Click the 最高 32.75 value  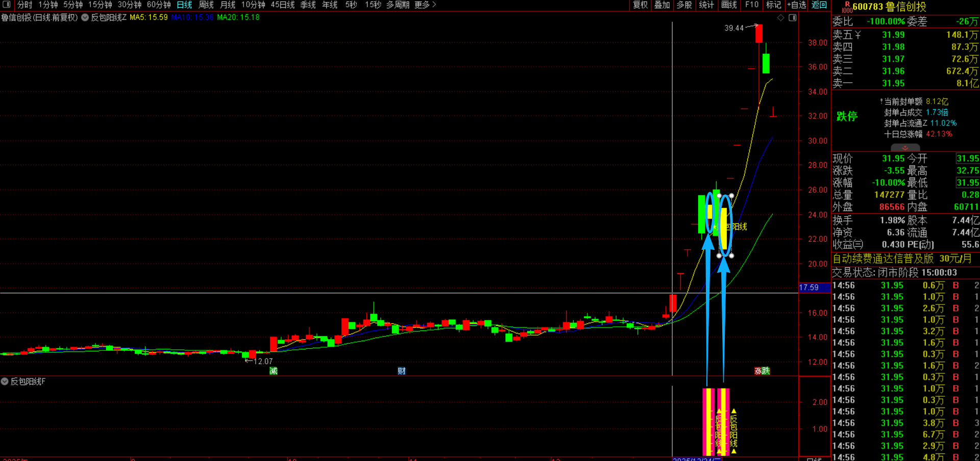click(968, 171)
